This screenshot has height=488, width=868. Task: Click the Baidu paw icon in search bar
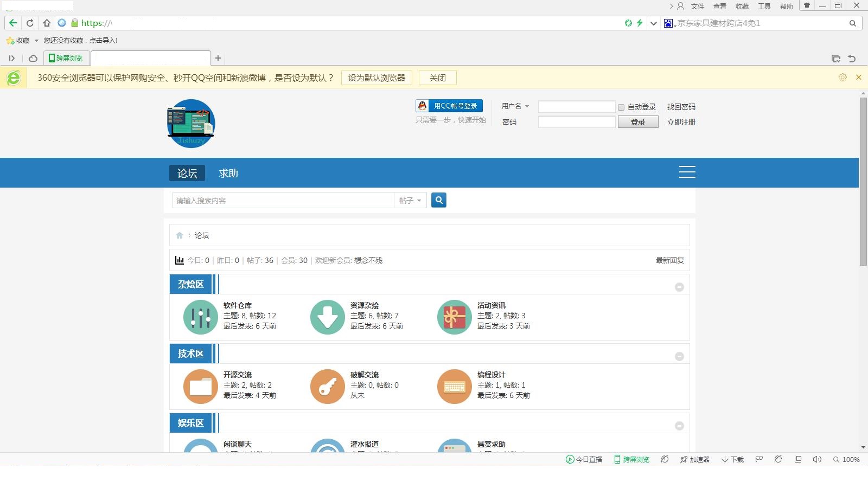668,23
